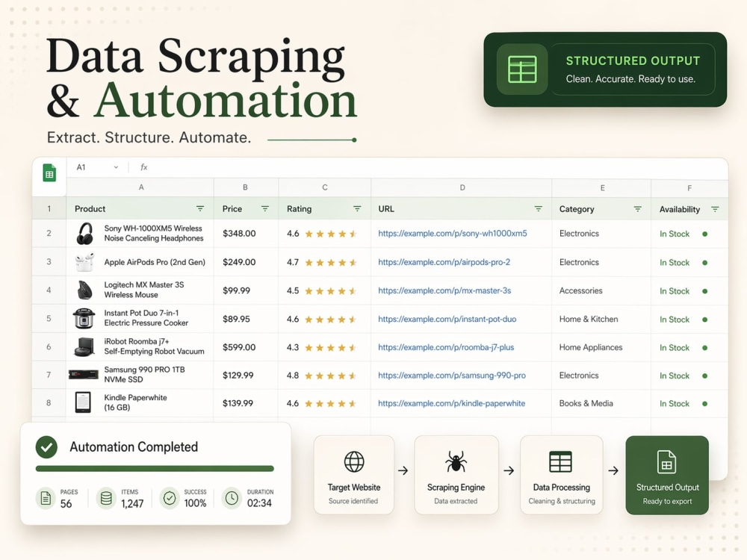Open the kindle-paperwhite URL link
The height and width of the screenshot is (560, 747).
452,403
